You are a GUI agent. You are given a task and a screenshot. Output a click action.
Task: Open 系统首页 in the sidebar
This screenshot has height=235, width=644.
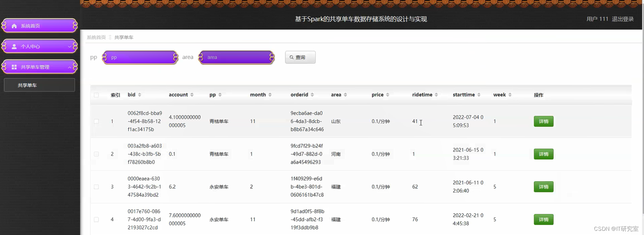pos(39,26)
